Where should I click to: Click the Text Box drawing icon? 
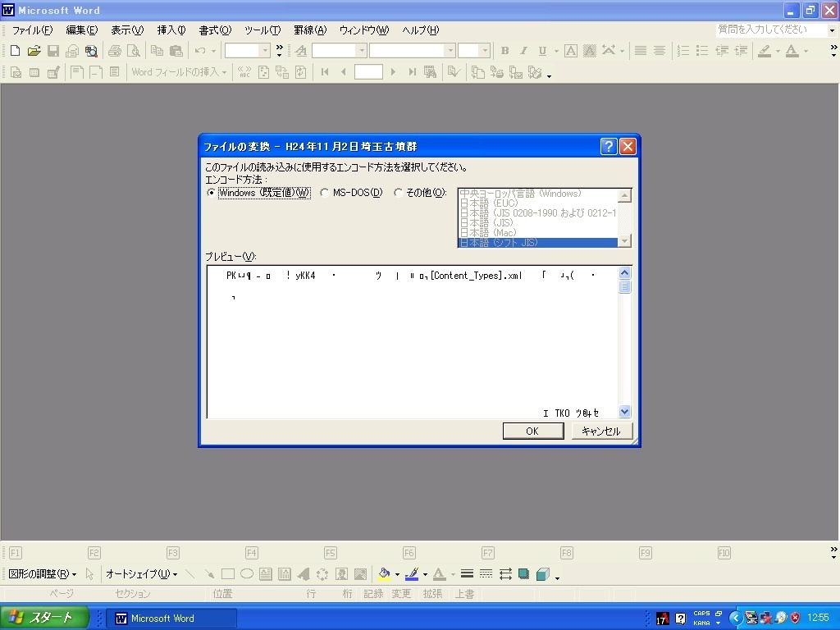point(266,574)
